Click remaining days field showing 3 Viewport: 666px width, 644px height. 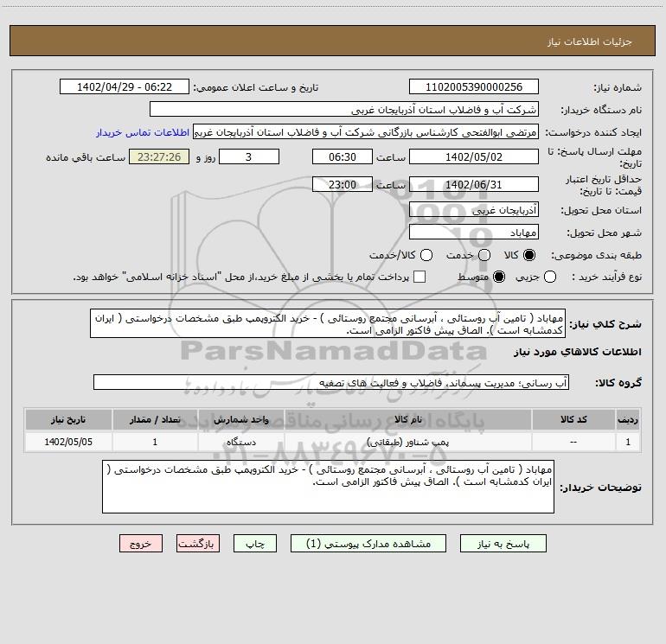pos(249,156)
